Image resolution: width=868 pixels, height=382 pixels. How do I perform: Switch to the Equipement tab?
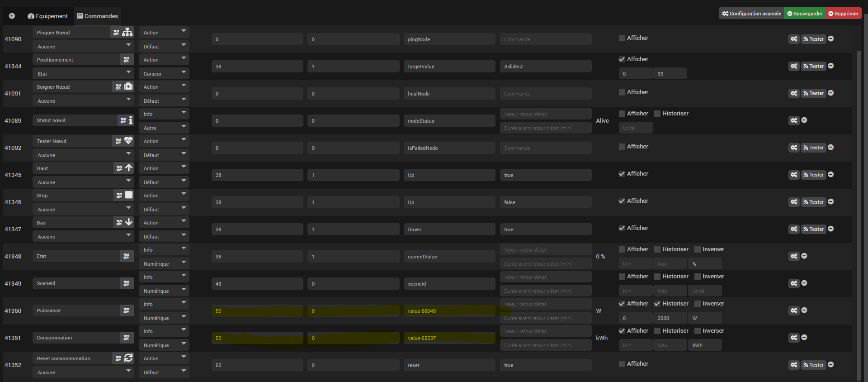47,16
